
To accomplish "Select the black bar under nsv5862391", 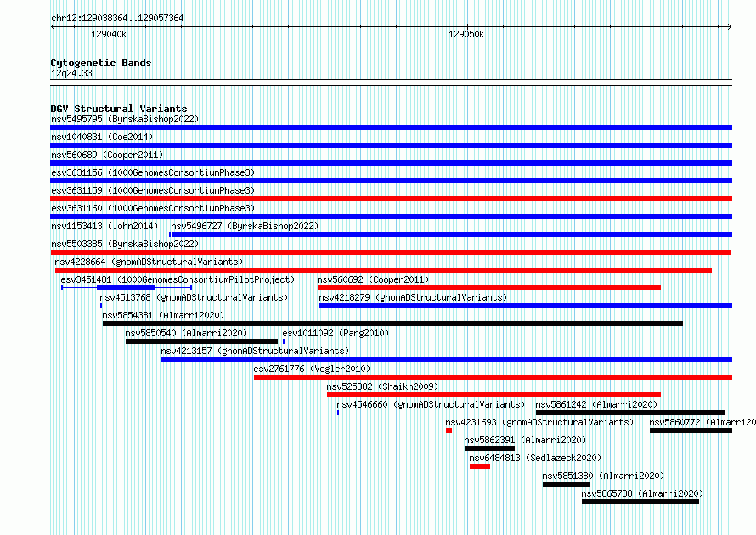I will [489, 448].
